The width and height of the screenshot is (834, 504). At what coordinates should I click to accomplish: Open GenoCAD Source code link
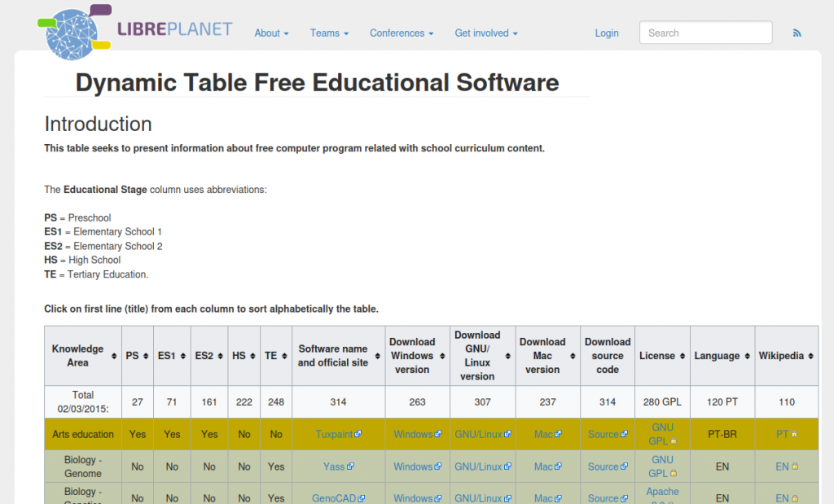(x=608, y=498)
